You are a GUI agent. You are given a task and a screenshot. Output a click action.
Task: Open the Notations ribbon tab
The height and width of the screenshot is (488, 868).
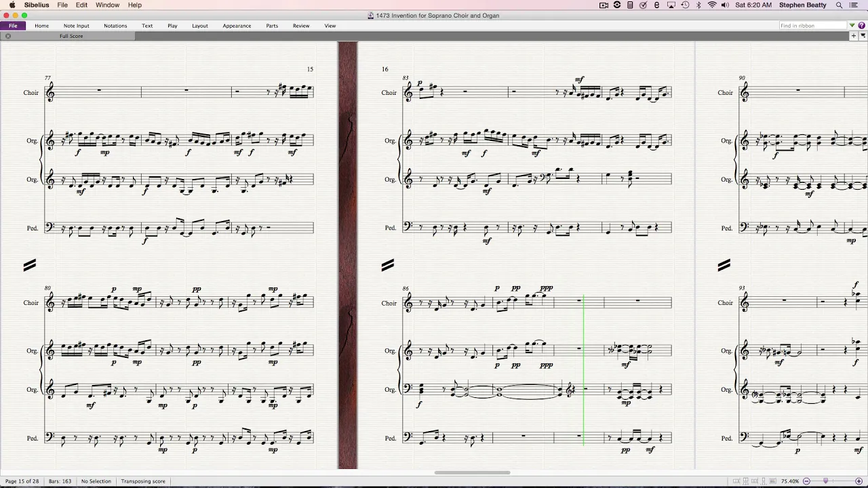115,26
